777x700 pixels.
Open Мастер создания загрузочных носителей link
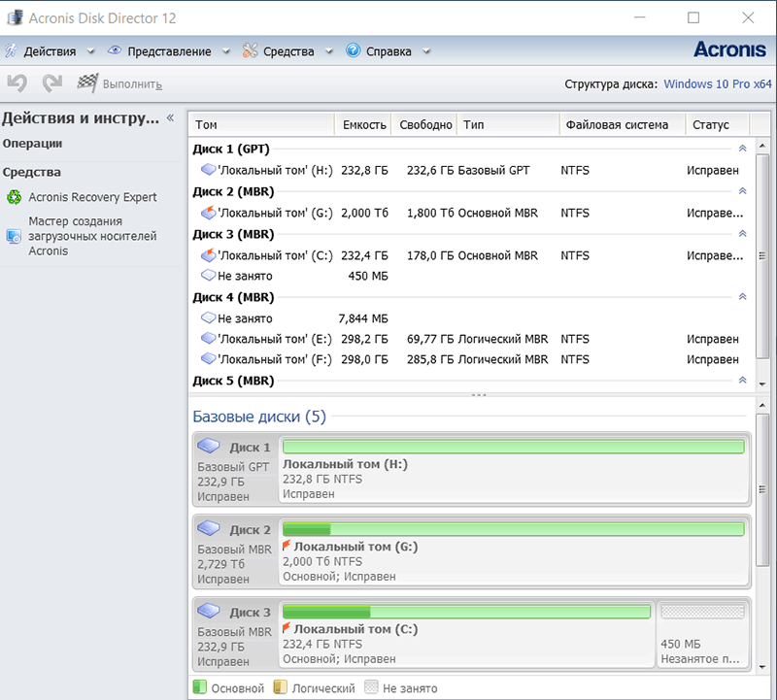pos(92,236)
